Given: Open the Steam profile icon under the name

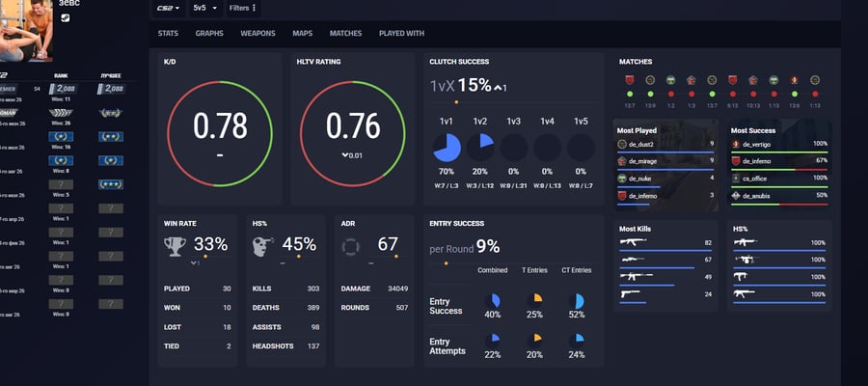Looking at the screenshot, I should tap(66, 17).
